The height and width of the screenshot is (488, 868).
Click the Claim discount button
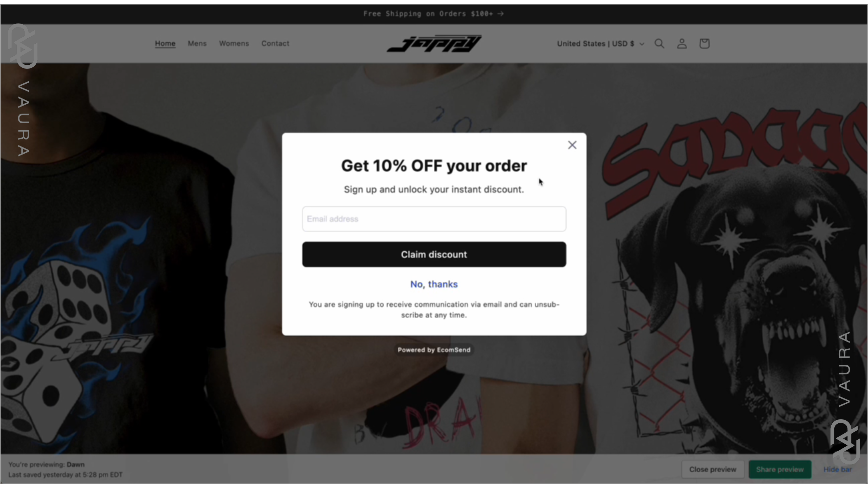pyautogui.click(x=434, y=254)
